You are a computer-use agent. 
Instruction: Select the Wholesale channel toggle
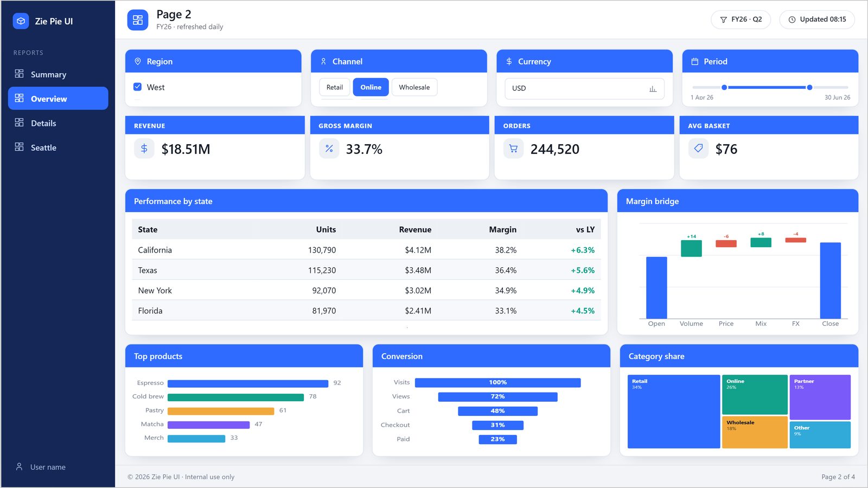tap(414, 87)
